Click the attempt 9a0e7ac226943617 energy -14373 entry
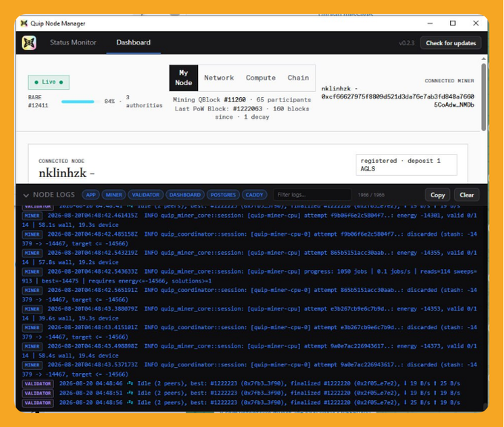This screenshot has width=504, height=427. click(250, 351)
